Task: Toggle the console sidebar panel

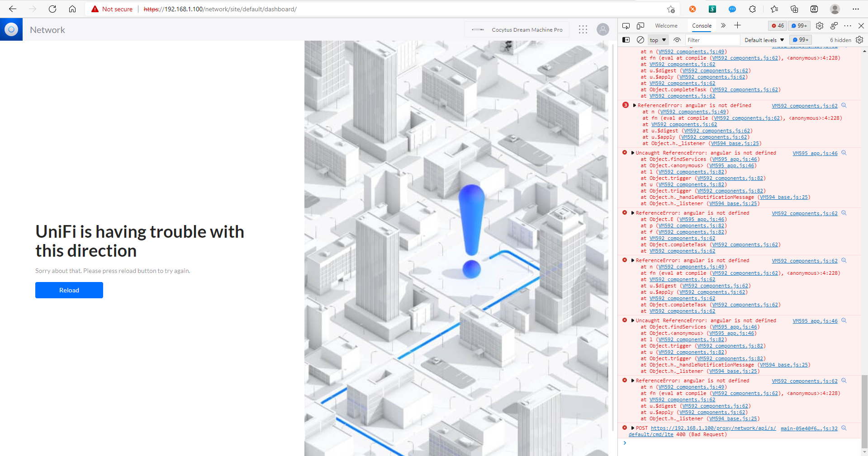Action: (x=626, y=40)
